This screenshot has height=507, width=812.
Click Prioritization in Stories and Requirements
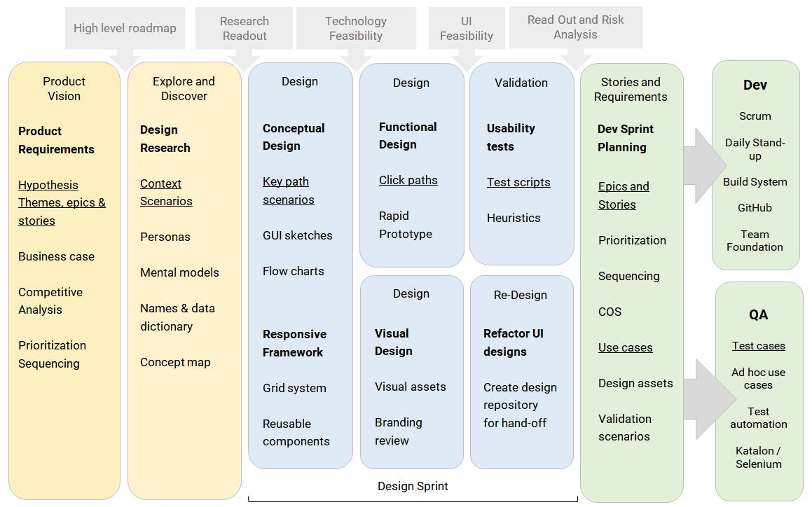pyautogui.click(x=633, y=240)
